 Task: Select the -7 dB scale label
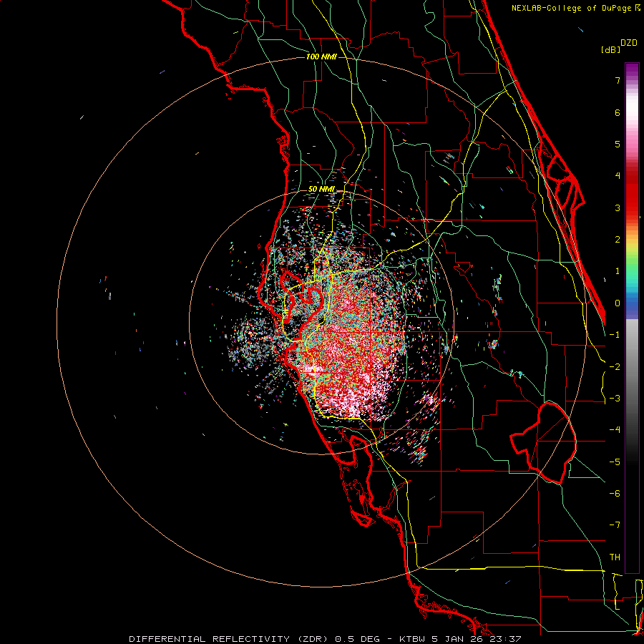(x=615, y=525)
